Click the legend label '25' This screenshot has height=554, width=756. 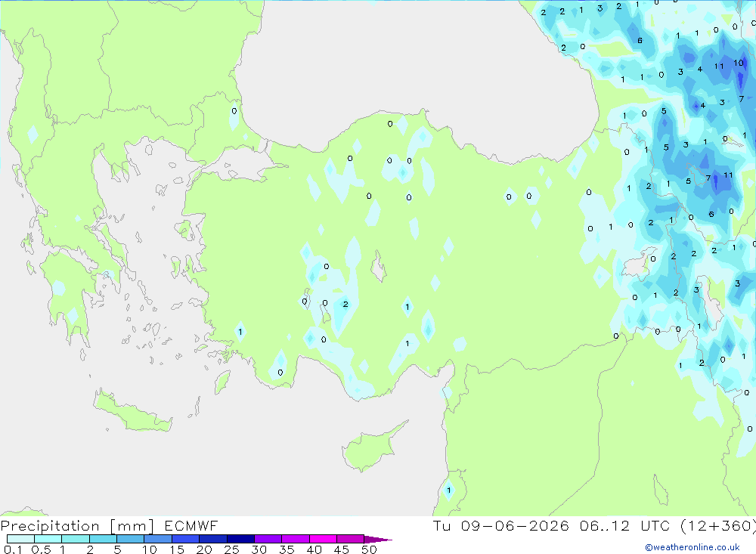231,549
